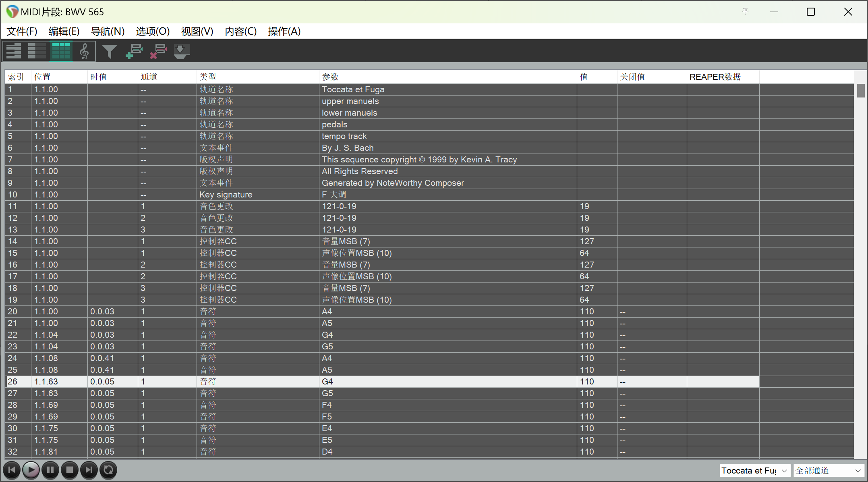Click the REAPER logo in title bar

12,12
